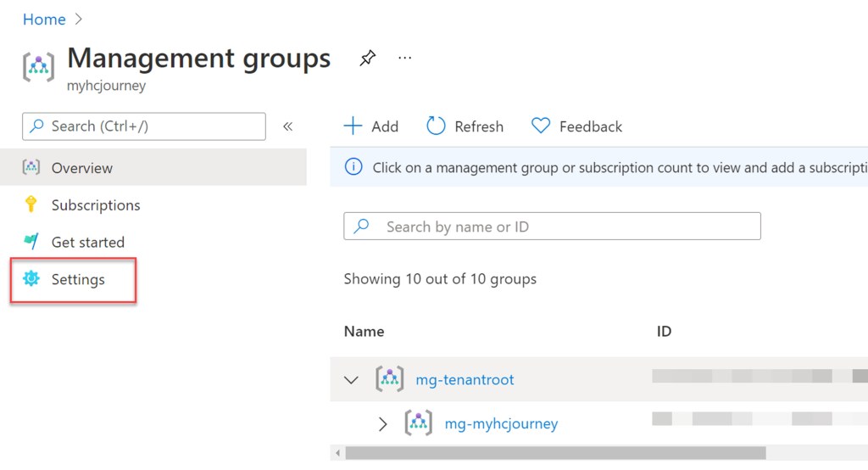Click the Management groups header icon
Screen dimensions: 868x470
pos(39,66)
